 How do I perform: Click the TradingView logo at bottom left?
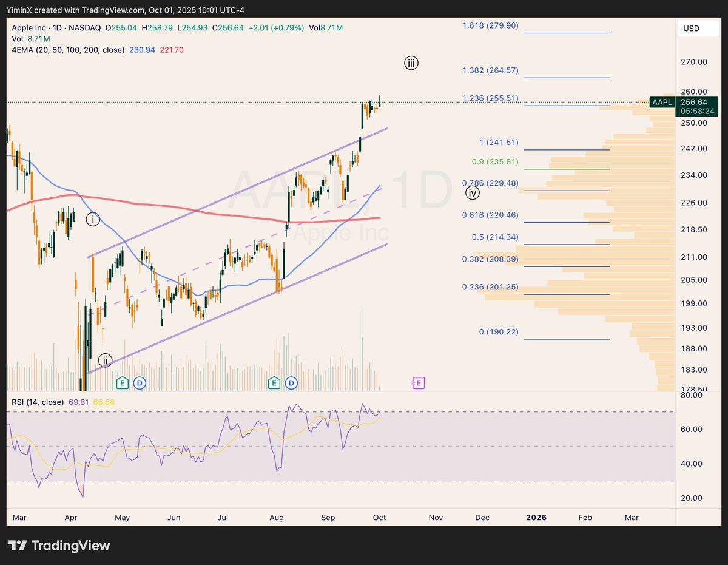pyautogui.click(x=58, y=546)
